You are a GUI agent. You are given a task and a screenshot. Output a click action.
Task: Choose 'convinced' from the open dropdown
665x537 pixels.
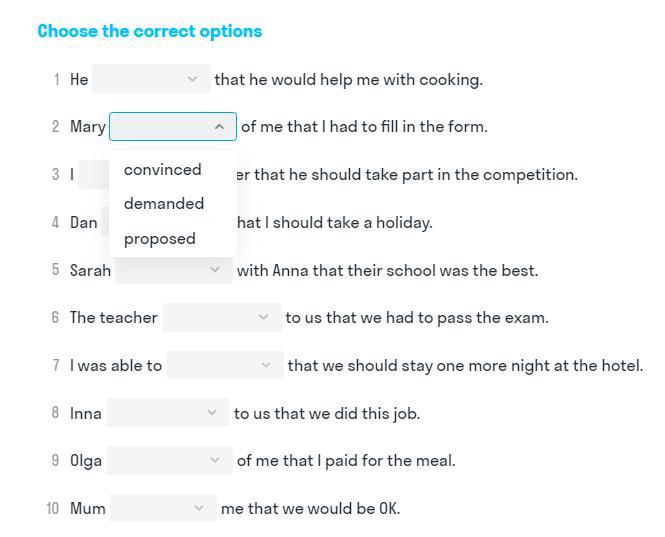(163, 170)
